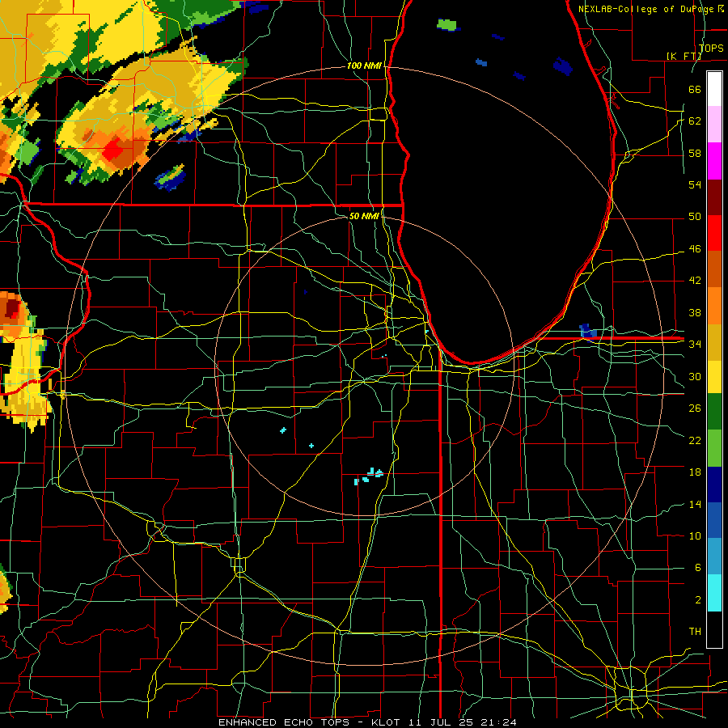Click the legend value 46
This screenshot has height=728, width=728.
695,249
